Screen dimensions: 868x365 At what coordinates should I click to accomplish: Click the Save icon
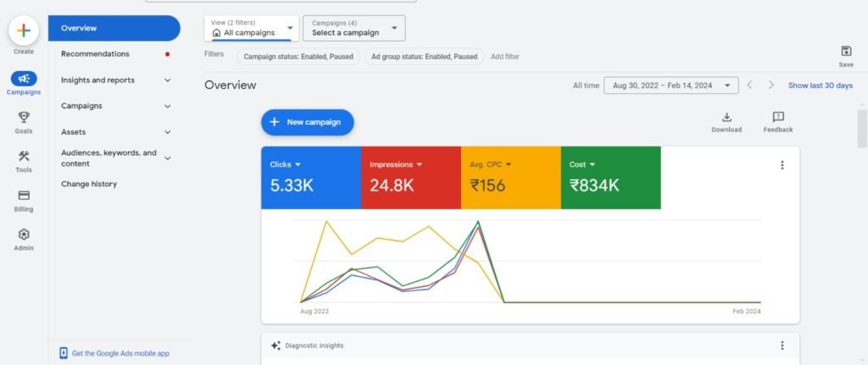point(845,52)
